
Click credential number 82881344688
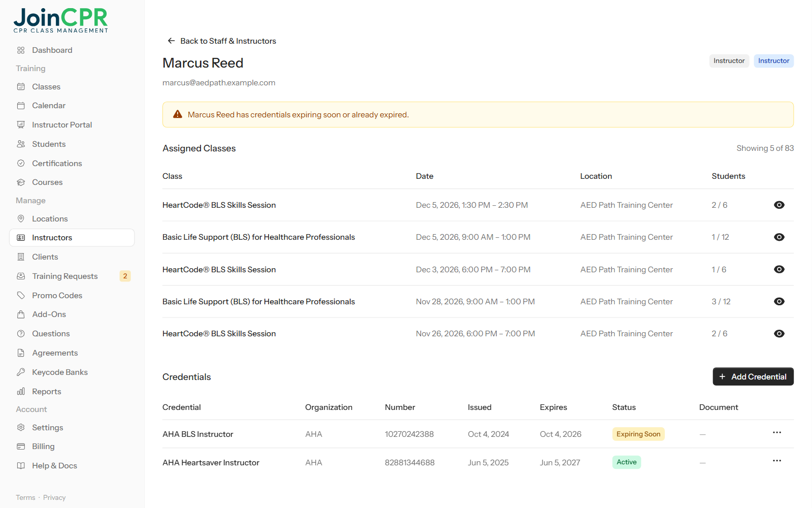[x=410, y=463]
